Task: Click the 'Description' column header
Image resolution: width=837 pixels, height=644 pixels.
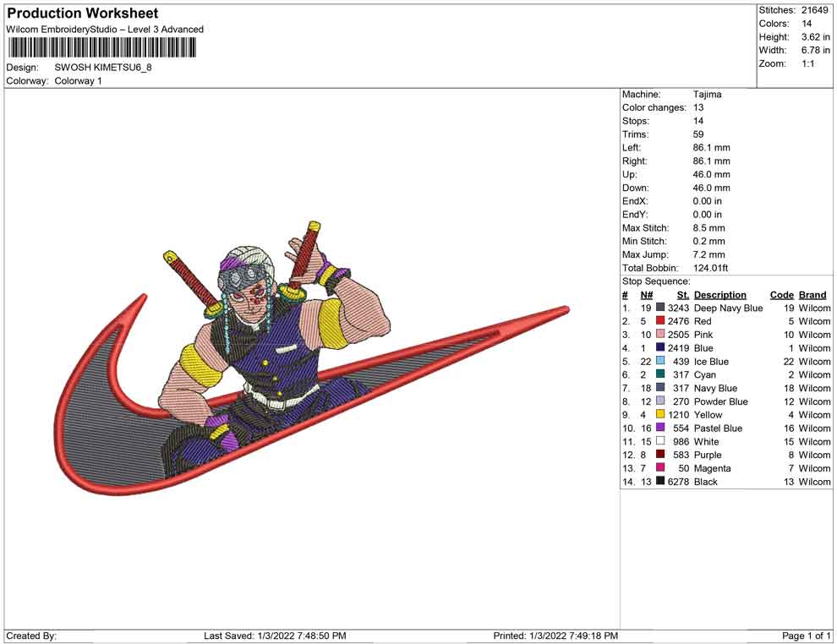Action: (x=720, y=295)
